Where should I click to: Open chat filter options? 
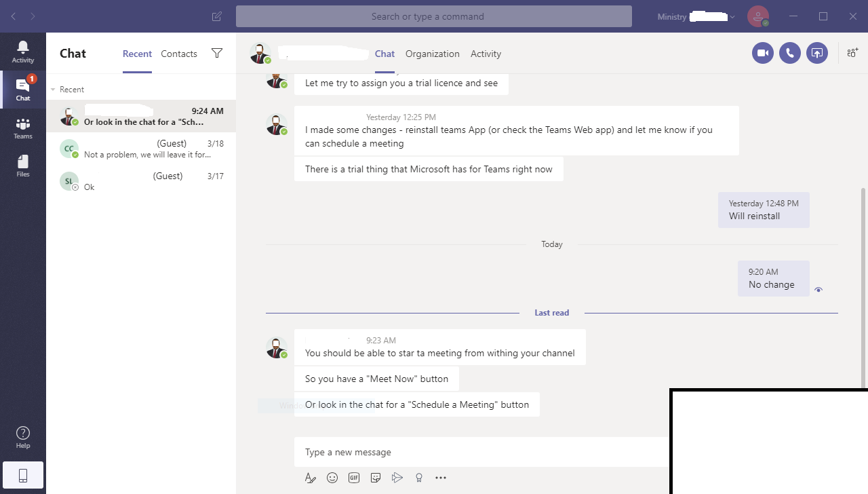217,53
